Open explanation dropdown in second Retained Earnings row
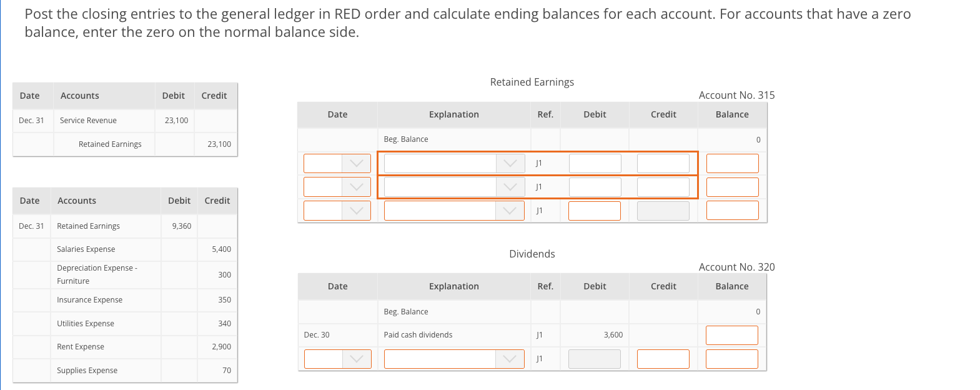This screenshot has height=390, width=980. pyautogui.click(x=454, y=187)
